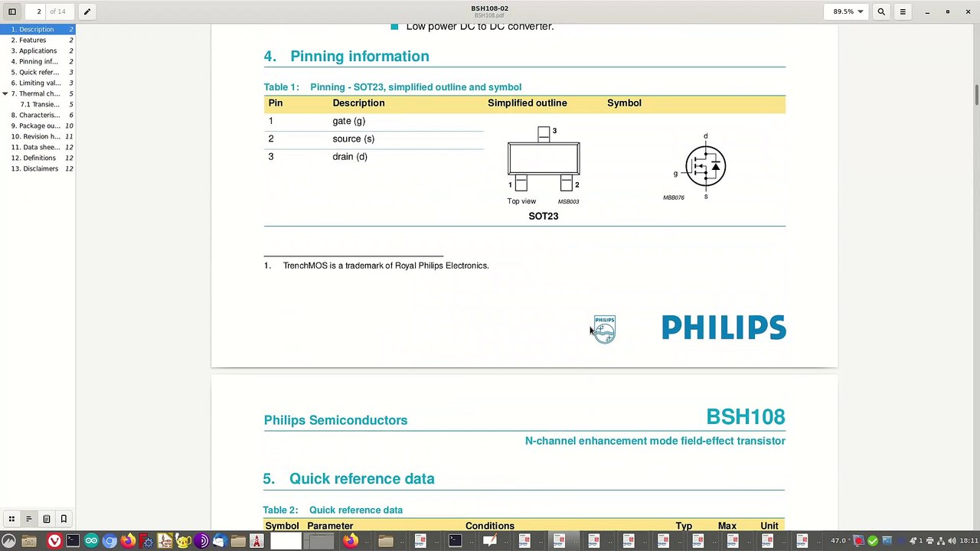Click the network tray icon

[x=940, y=541]
